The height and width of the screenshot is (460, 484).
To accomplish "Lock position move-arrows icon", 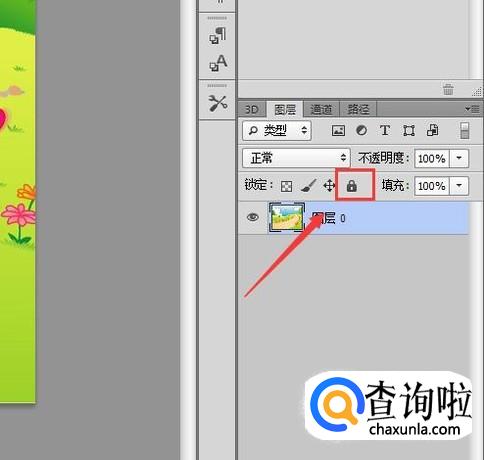I will 329,186.
